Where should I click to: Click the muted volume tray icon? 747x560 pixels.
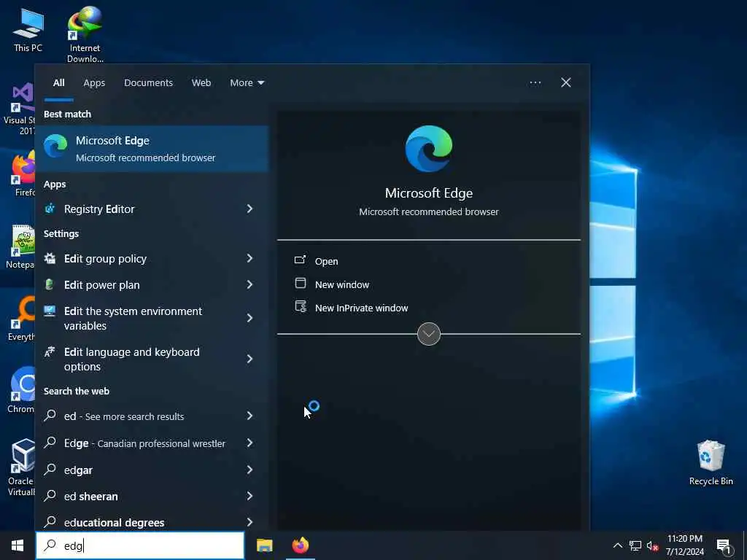pyautogui.click(x=653, y=545)
